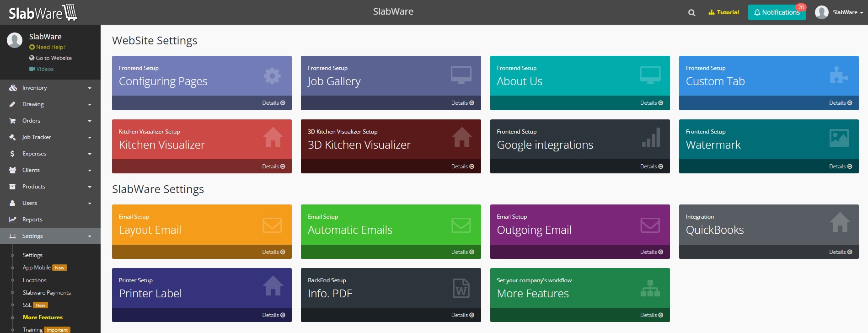The image size is (868, 333).
Task: Open Details on QuickBooks card
Action: click(x=840, y=252)
